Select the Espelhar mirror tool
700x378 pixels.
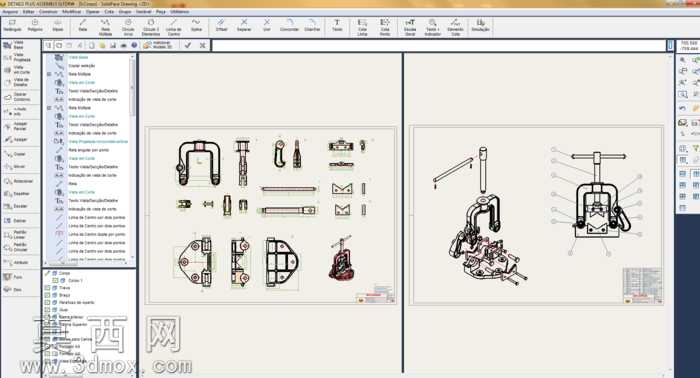point(17,194)
